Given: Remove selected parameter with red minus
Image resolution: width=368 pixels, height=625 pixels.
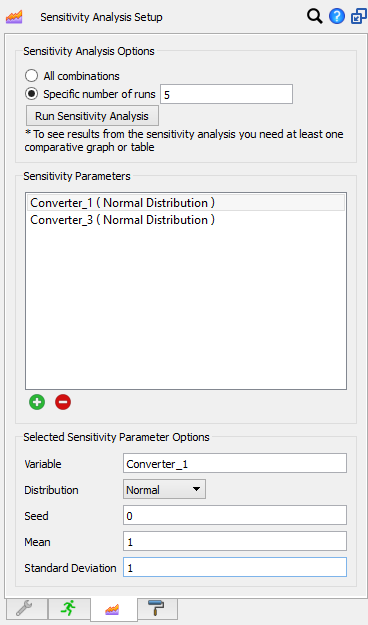Looking at the screenshot, I should click(x=63, y=402).
